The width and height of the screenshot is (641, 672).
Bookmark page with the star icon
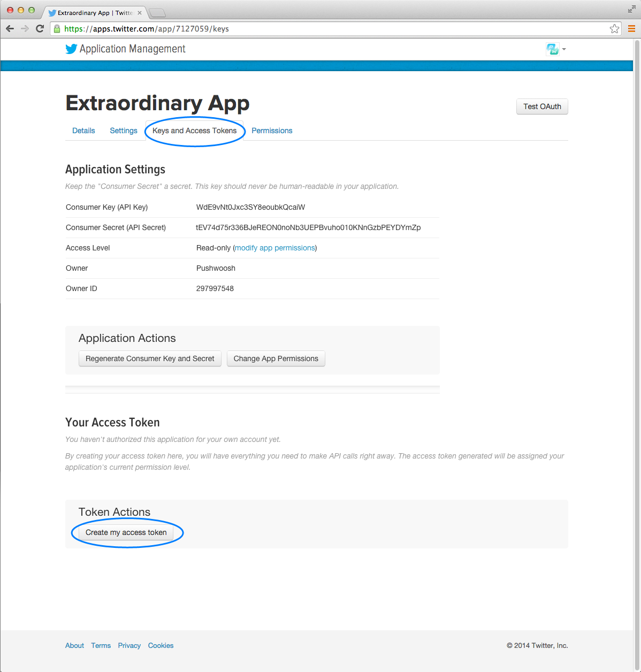[614, 29]
